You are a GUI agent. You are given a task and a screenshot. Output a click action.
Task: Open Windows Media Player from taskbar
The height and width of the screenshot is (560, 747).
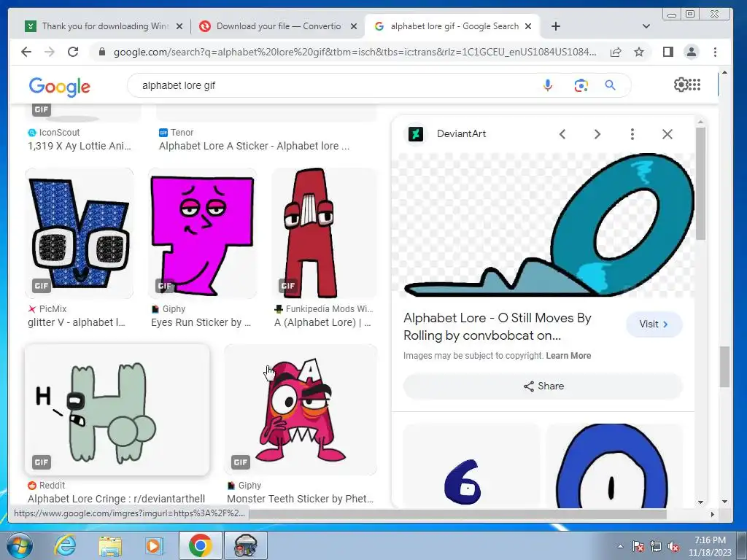pos(153,545)
